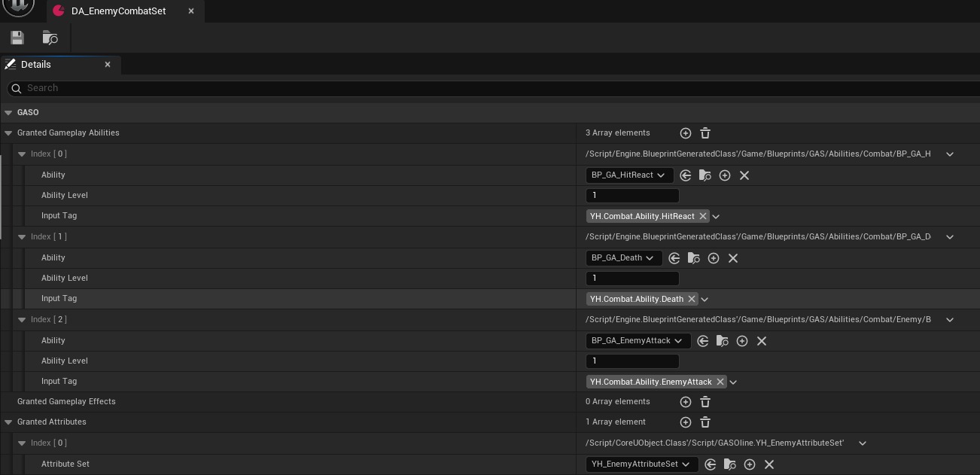
Task: Browse to BP_GA_HitReact in Content Browser
Action: 705,175
